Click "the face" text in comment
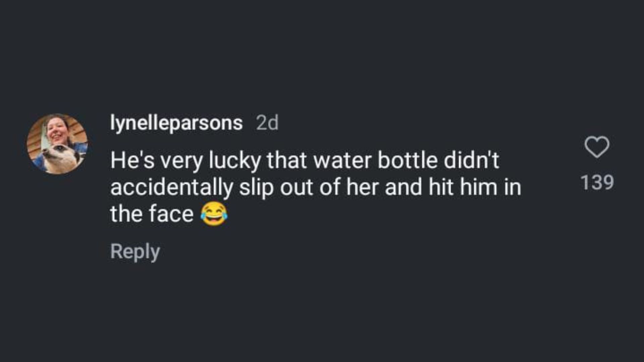The width and height of the screenshot is (644, 362). pyautogui.click(x=152, y=214)
